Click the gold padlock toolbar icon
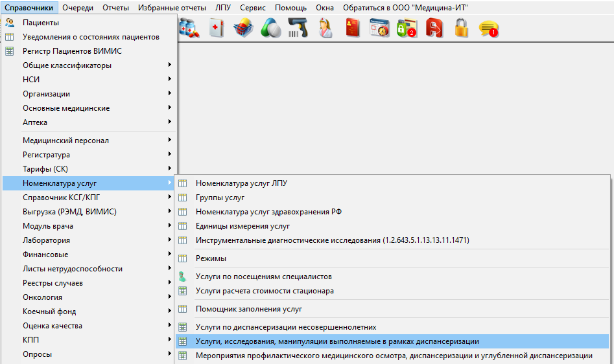614x364 pixels. coord(461,28)
